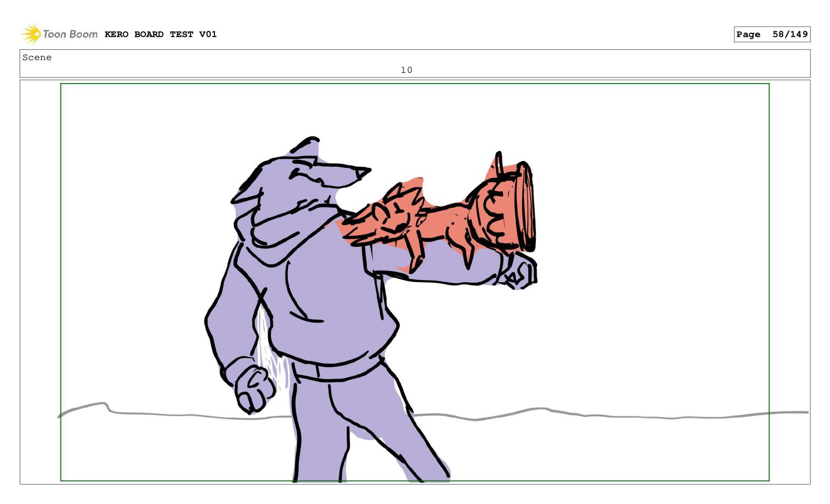Screen dimensions: 830x504
Task: Click the Page 58/149 indicator box
Action: coord(772,34)
